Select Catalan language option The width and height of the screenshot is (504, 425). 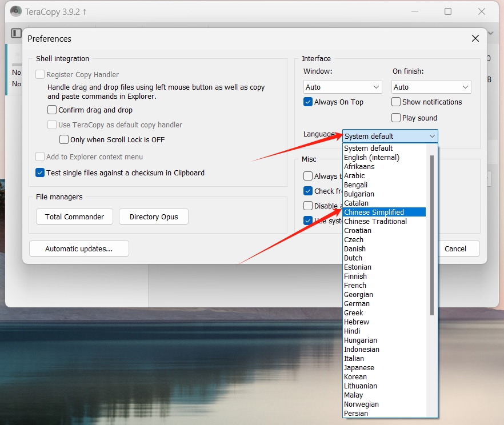click(x=385, y=203)
